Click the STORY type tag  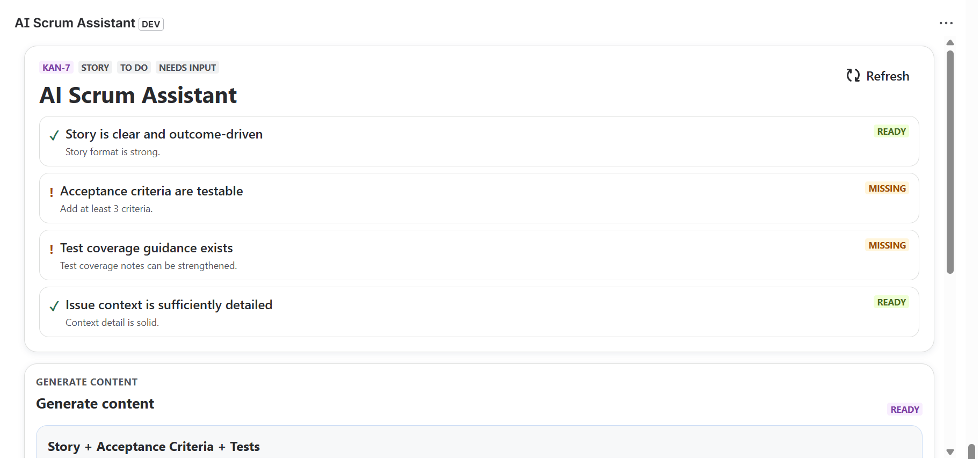(x=95, y=68)
